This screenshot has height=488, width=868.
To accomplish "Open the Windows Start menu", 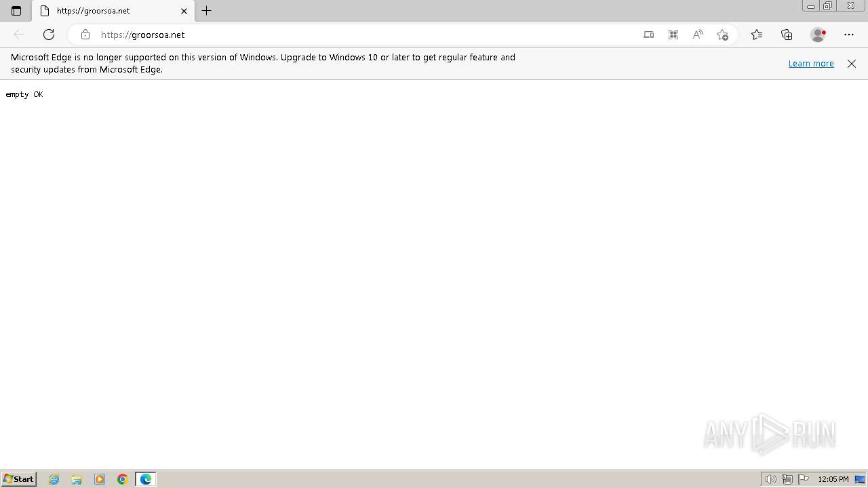I will (18, 479).
